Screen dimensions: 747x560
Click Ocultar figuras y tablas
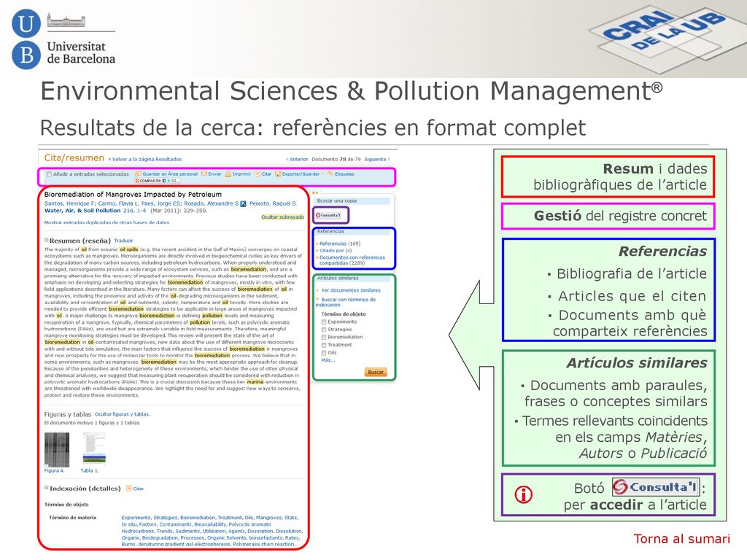[x=122, y=414]
